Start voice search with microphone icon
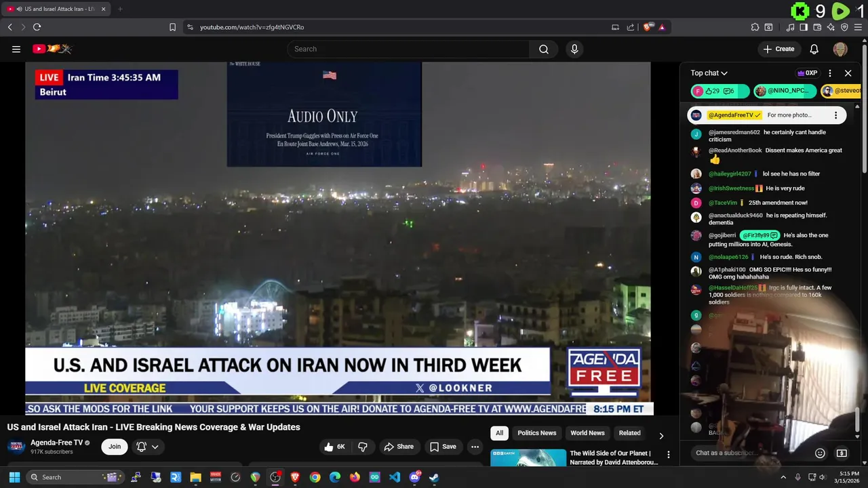The image size is (868, 488). 574,49
